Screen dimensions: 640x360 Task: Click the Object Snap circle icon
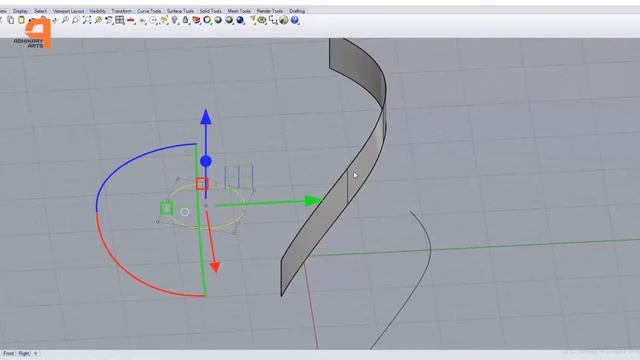tap(153, 20)
